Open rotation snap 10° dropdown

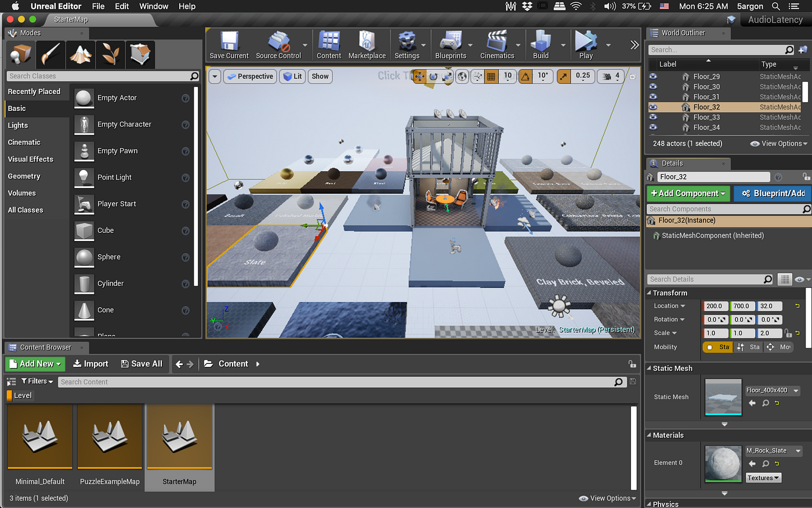pyautogui.click(x=543, y=76)
